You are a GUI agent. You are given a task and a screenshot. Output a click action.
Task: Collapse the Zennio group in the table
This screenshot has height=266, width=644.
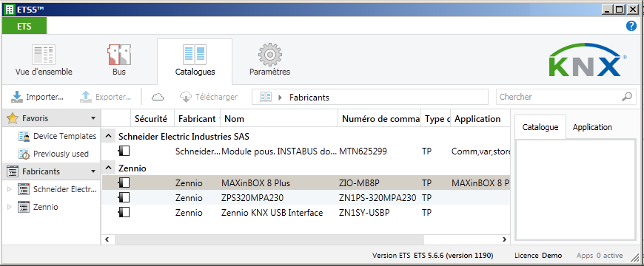[108, 168]
